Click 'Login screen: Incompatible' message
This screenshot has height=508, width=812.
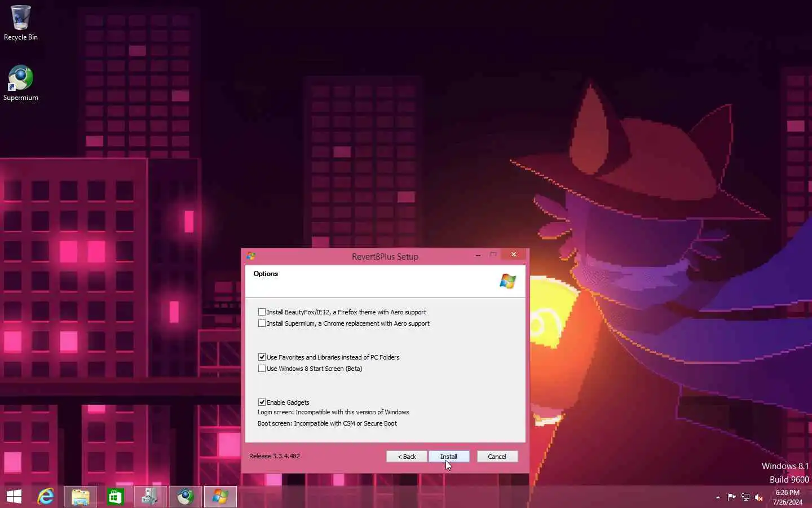point(333,412)
